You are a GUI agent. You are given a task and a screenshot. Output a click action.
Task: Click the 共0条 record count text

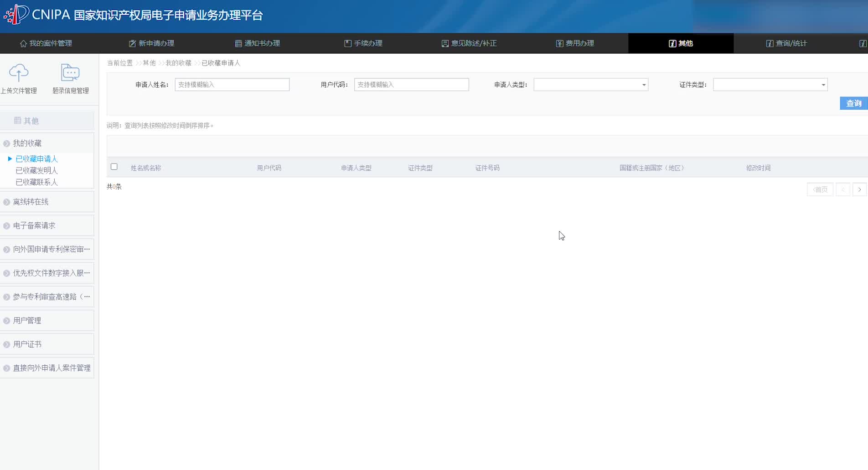pos(114,187)
